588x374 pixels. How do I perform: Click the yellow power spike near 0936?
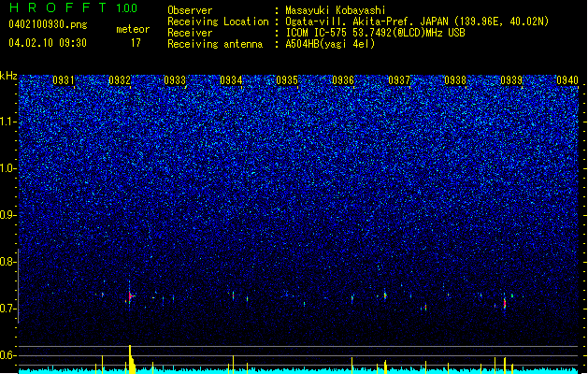tap(351, 365)
